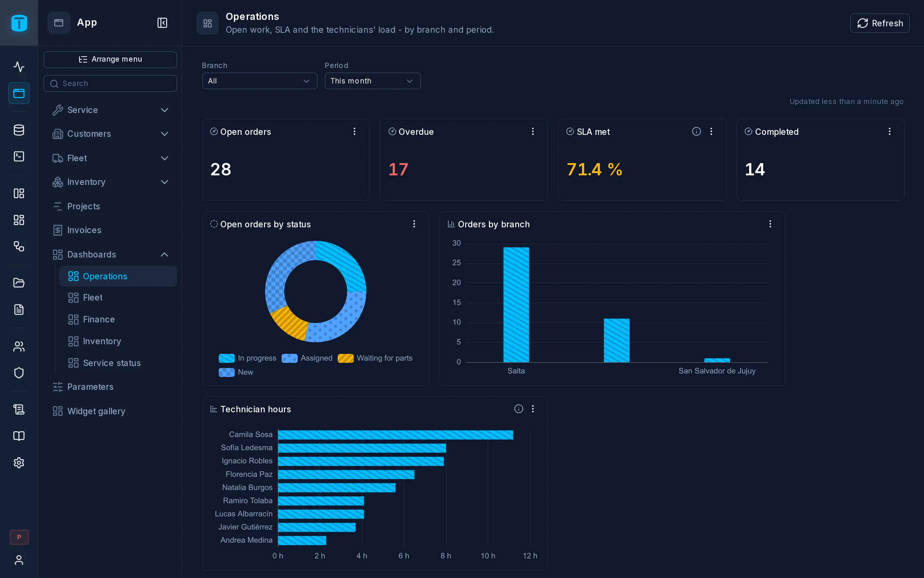The width and height of the screenshot is (924, 578).
Task: Open the Branch dropdown set to All
Action: (x=260, y=81)
